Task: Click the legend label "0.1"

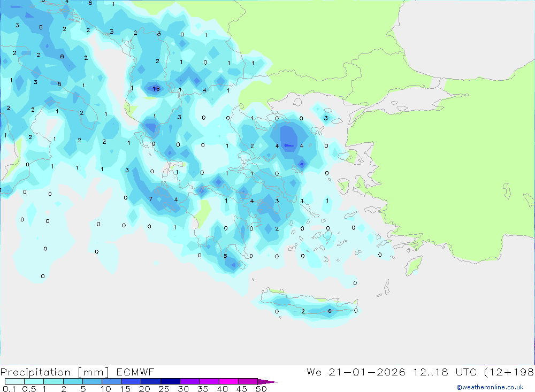Action: (x=9, y=389)
